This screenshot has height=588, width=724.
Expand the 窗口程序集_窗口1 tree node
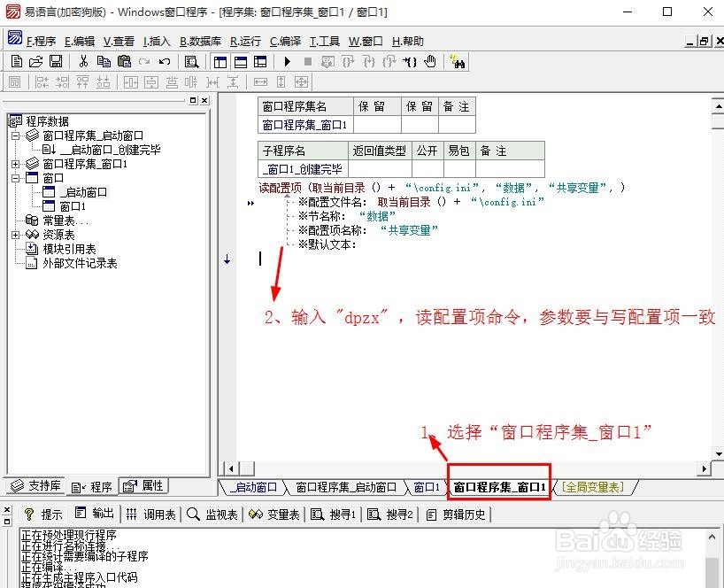pyautogui.click(x=16, y=164)
